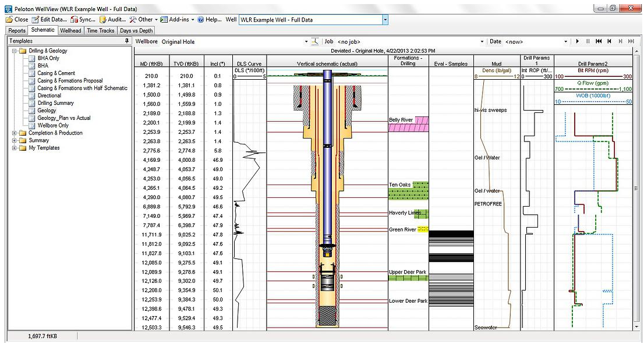
Task: Select the Directional template
Action: tap(49, 95)
